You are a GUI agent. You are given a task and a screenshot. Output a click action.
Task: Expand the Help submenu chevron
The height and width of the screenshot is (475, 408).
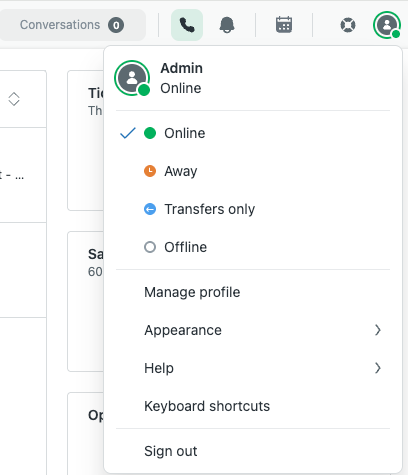378,368
